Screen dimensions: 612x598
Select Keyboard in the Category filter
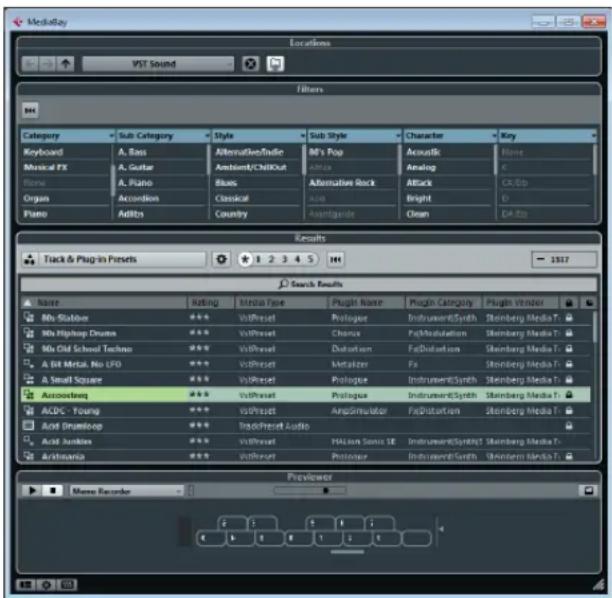tap(43, 152)
